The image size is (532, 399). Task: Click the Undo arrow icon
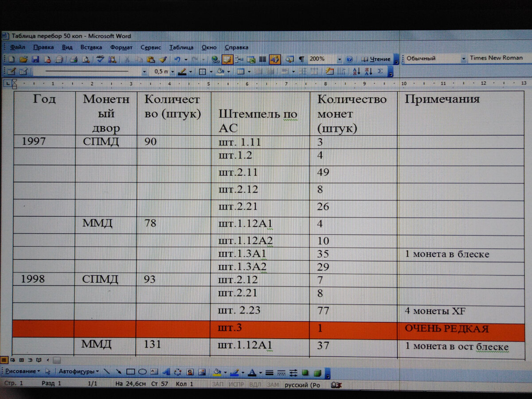pos(177,59)
